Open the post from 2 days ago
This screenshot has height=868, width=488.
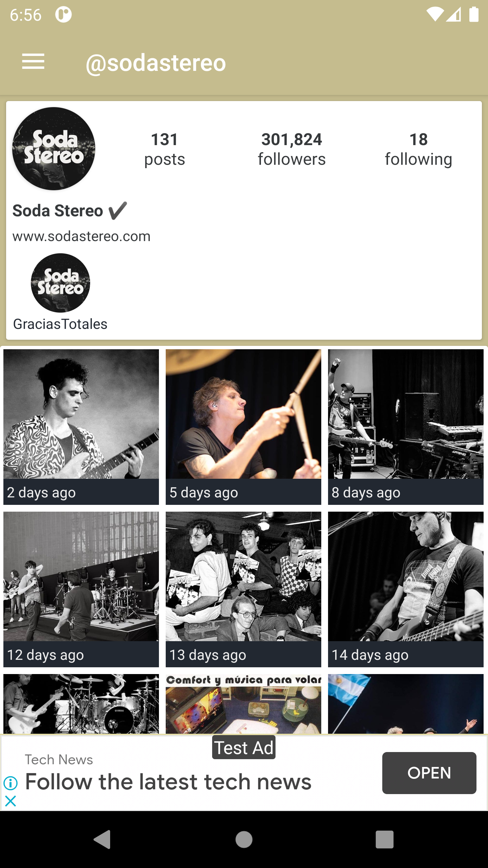[x=81, y=427]
